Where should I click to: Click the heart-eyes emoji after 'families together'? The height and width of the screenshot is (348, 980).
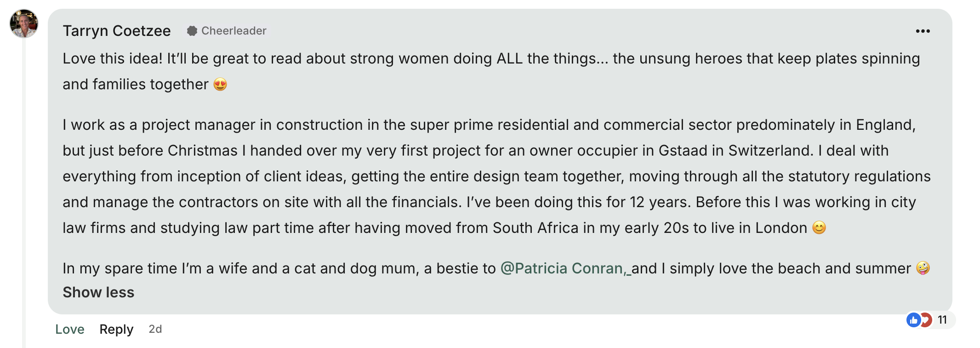point(220,85)
